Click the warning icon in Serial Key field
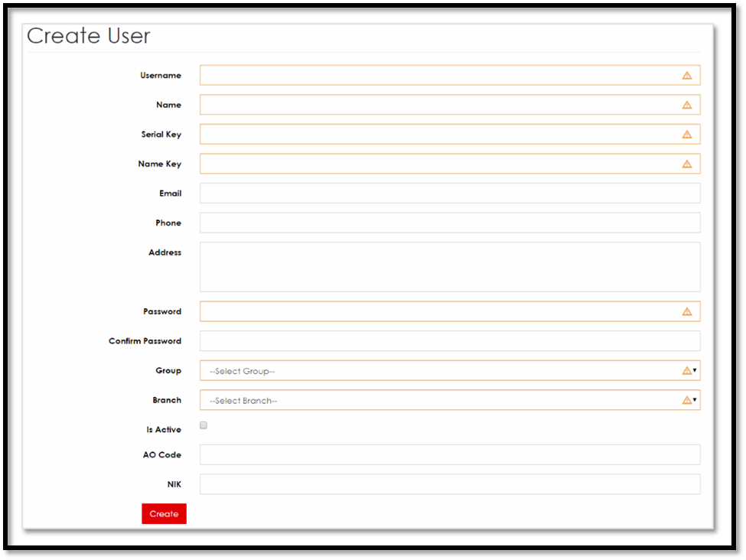The image size is (746, 560). (x=686, y=134)
